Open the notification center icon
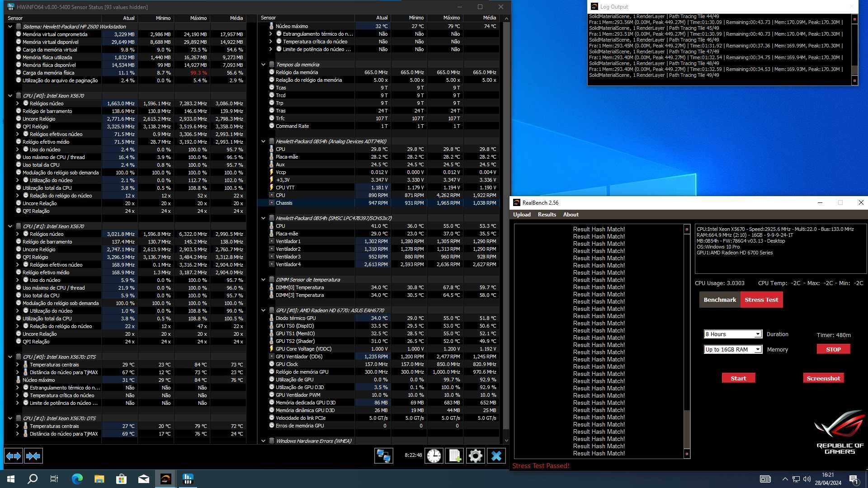 pos(854,479)
